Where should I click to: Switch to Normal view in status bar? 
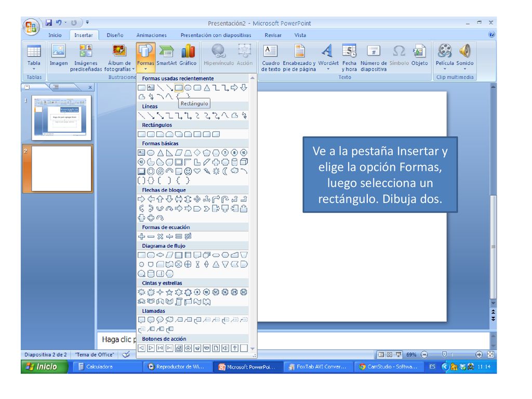(381, 354)
